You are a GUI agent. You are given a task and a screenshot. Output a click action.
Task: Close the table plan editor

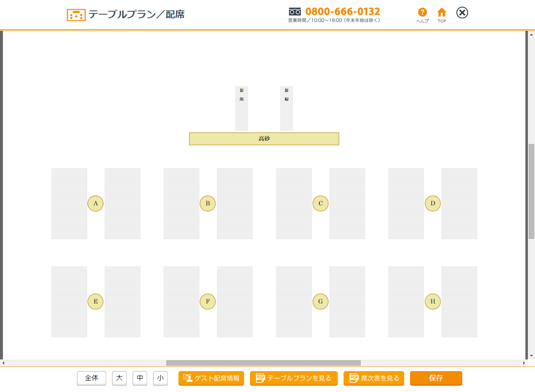click(462, 13)
